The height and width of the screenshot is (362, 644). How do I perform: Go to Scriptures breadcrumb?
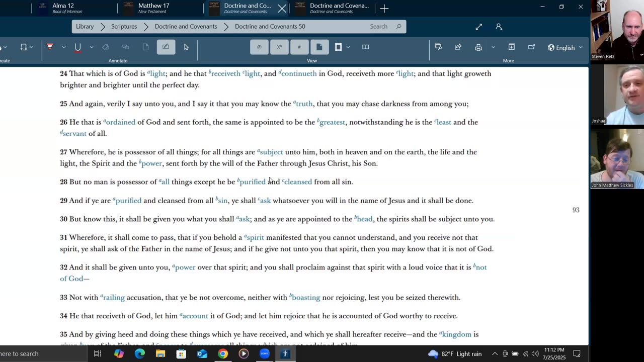[124, 27]
